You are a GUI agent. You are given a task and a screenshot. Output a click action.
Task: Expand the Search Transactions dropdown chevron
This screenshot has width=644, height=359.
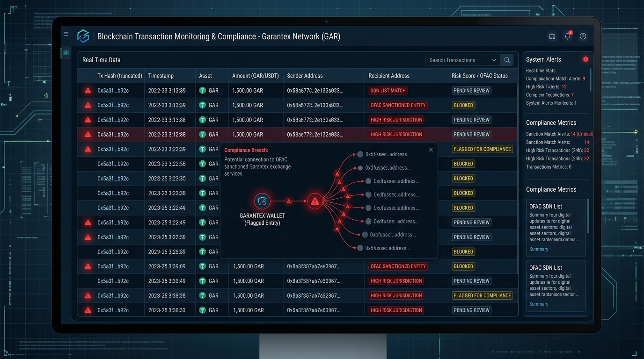click(494, 60)
